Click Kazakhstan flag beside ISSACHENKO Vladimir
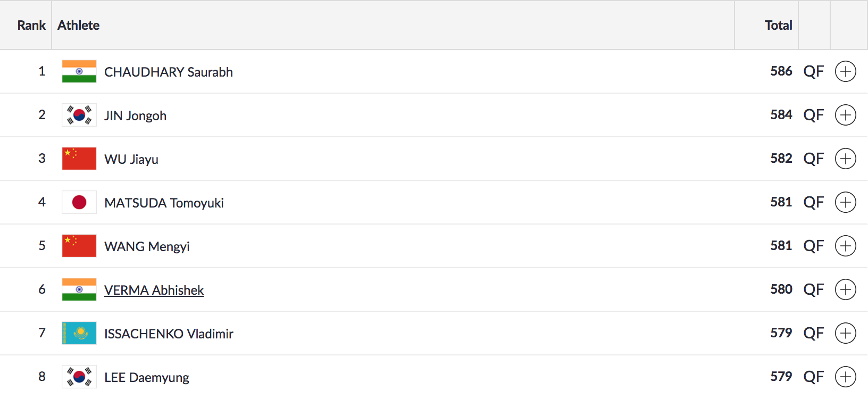This screenshot has height=398, width=868. click(79, 333)
